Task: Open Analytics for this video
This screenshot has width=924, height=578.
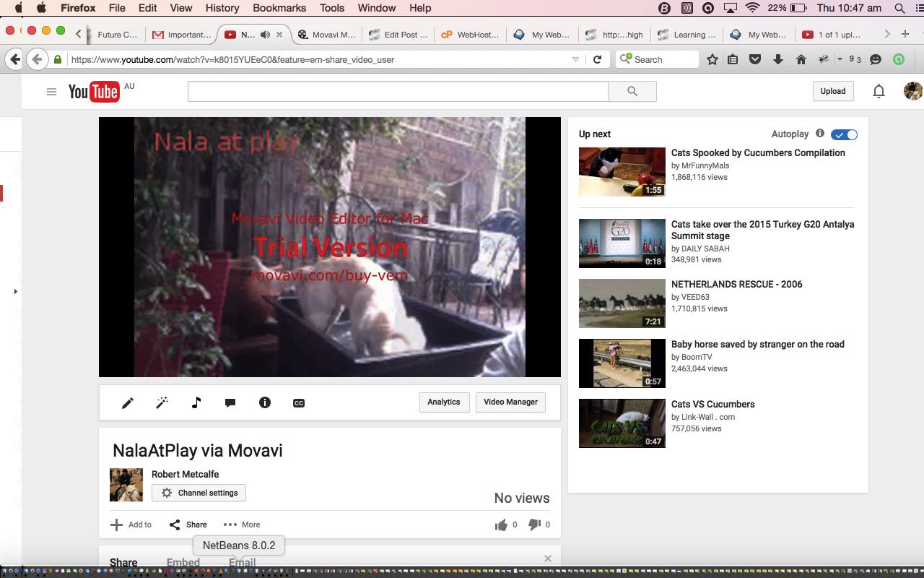Action: pyautogui.click(x=443, y=402)
